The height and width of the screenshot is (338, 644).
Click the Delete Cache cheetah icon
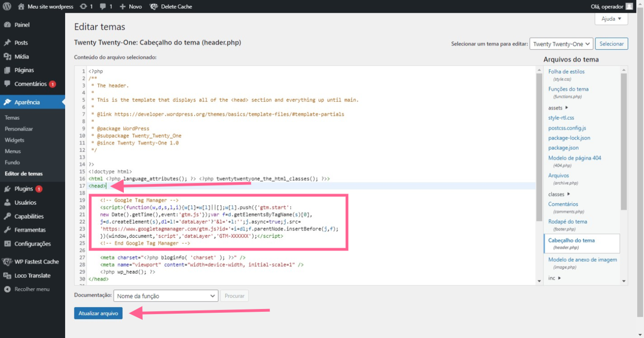(x=154, y=6)
